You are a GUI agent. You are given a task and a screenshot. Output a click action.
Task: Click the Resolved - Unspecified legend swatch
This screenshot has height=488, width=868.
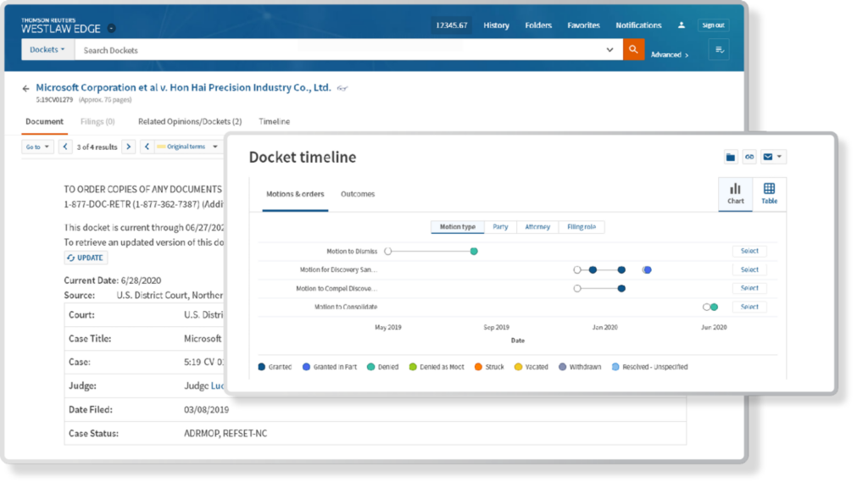[615, 367]
